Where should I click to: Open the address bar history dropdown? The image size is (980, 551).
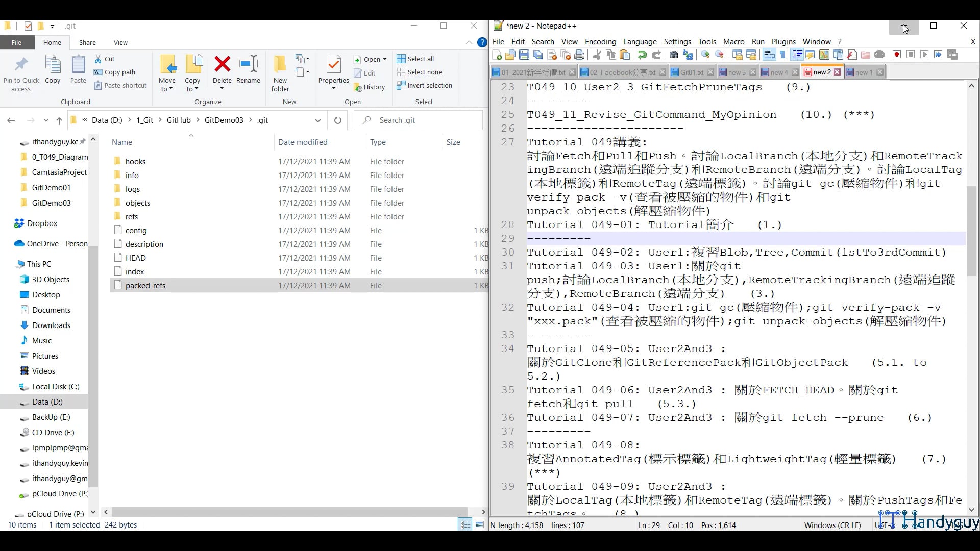pyautogui.click(x=318, y=120)
